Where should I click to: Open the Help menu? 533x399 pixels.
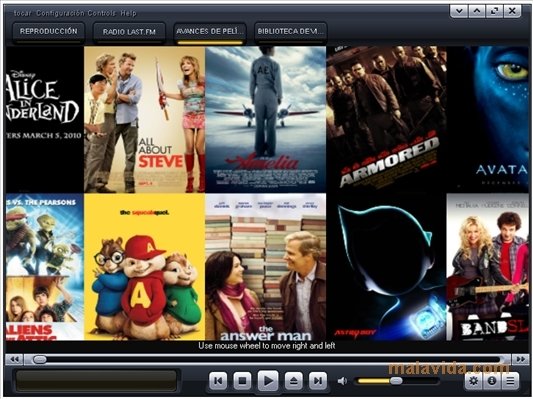128,13
